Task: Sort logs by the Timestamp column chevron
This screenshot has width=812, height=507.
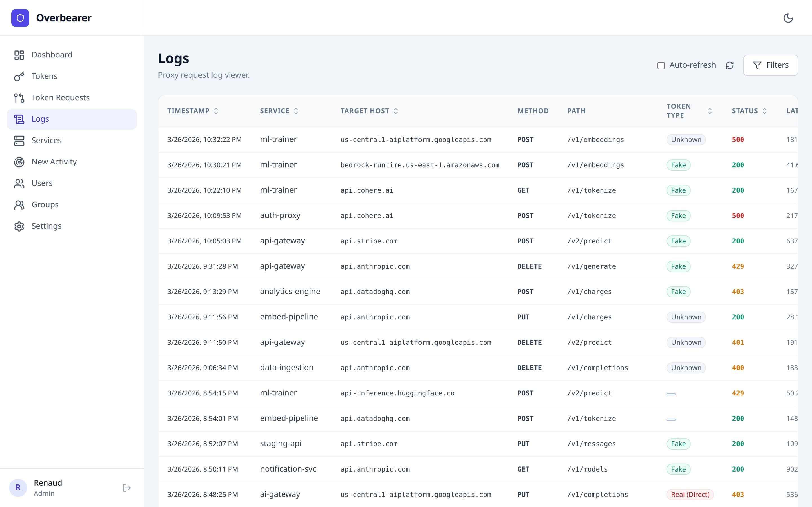Action: tap(216, 111)
